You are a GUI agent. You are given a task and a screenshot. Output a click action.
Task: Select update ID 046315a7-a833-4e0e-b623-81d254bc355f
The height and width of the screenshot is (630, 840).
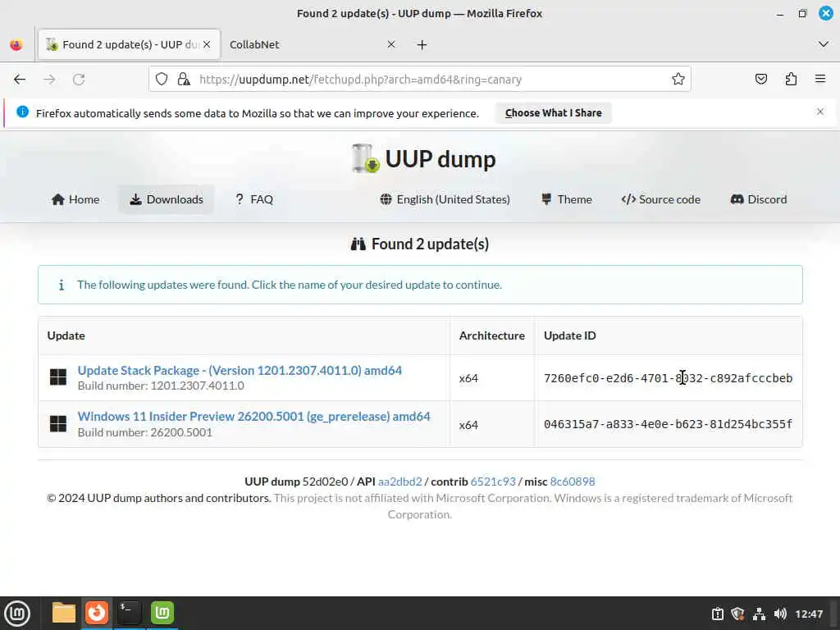(x=668, y=424)
